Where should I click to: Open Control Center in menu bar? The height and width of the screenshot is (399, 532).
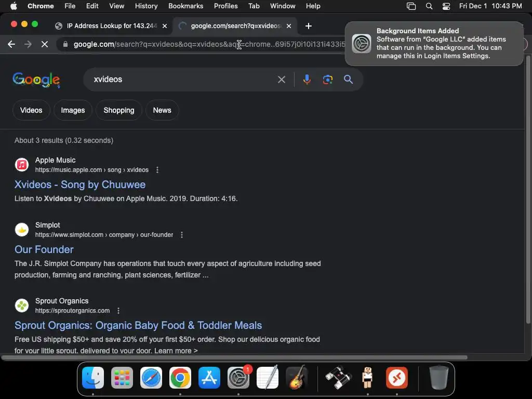tap(446, 6)
